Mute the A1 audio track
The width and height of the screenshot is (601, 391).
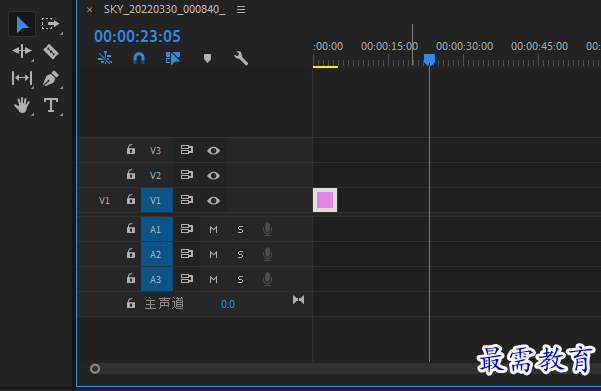coord(213,230)
